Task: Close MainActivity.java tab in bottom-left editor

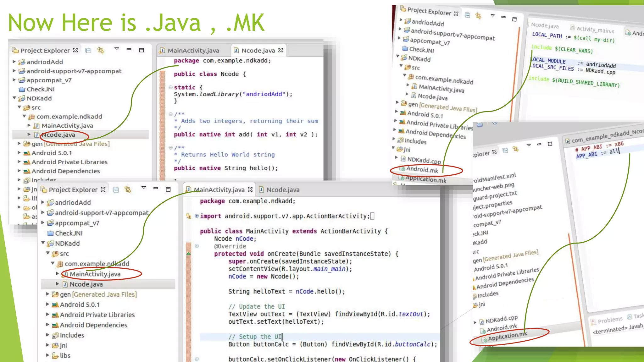Action: [x=250, y=189]
